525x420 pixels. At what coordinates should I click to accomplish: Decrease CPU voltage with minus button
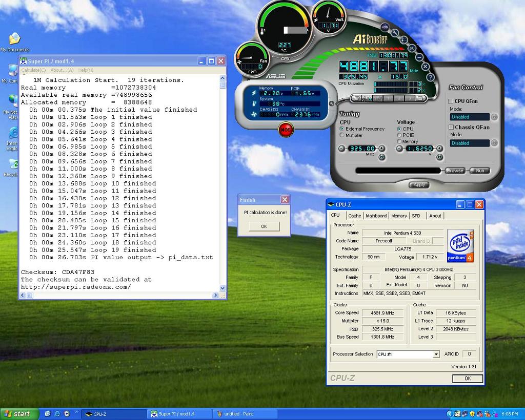399,149
